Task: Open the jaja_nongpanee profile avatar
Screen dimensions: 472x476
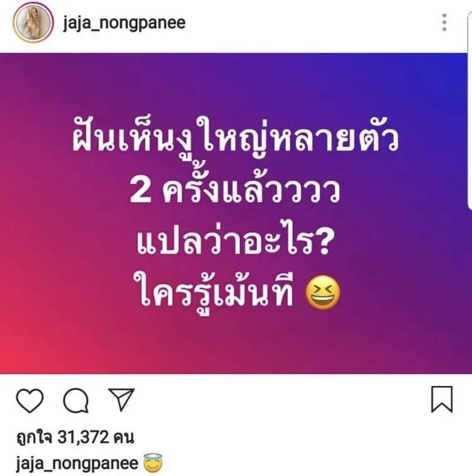Action: 33,22
